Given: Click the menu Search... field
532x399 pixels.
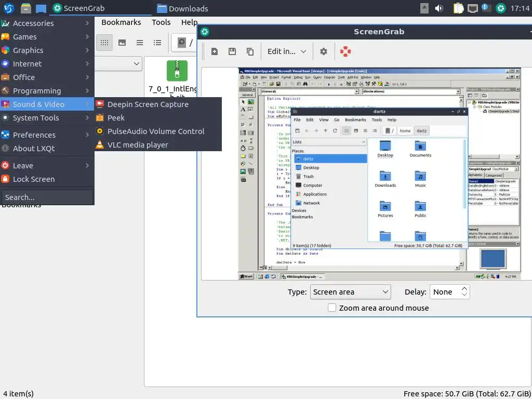Looking at the screenshot, I should click(47, 197).
